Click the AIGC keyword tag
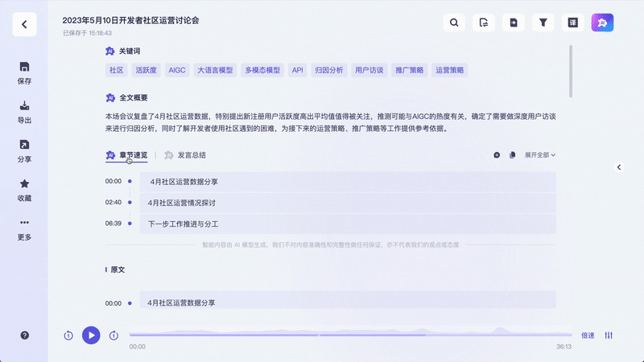 [x=176, y=70]
